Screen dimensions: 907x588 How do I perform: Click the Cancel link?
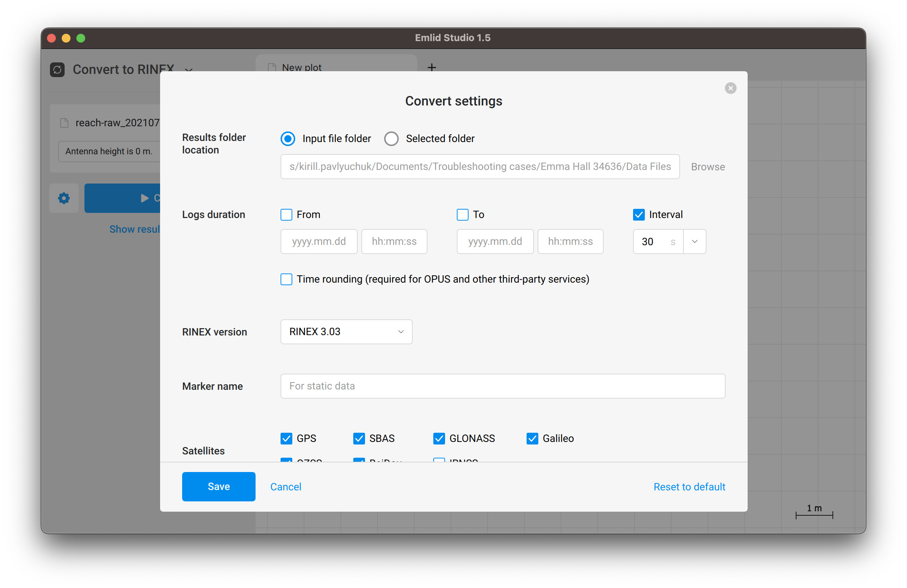click(285, 487)
